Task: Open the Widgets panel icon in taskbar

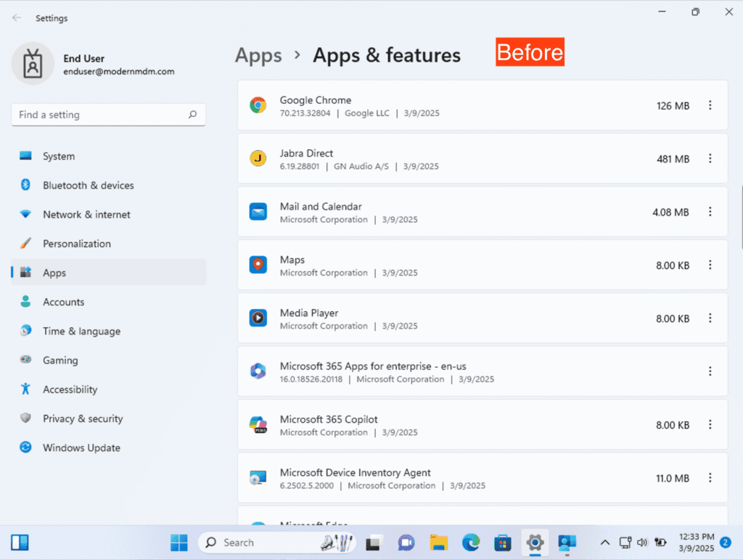Action: 20,543
